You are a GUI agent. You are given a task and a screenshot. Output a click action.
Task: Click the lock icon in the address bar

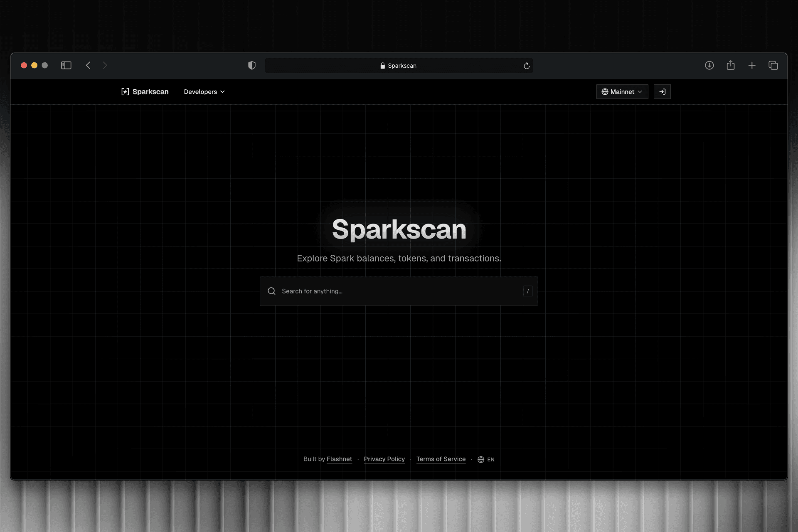(x=382, y=65)
